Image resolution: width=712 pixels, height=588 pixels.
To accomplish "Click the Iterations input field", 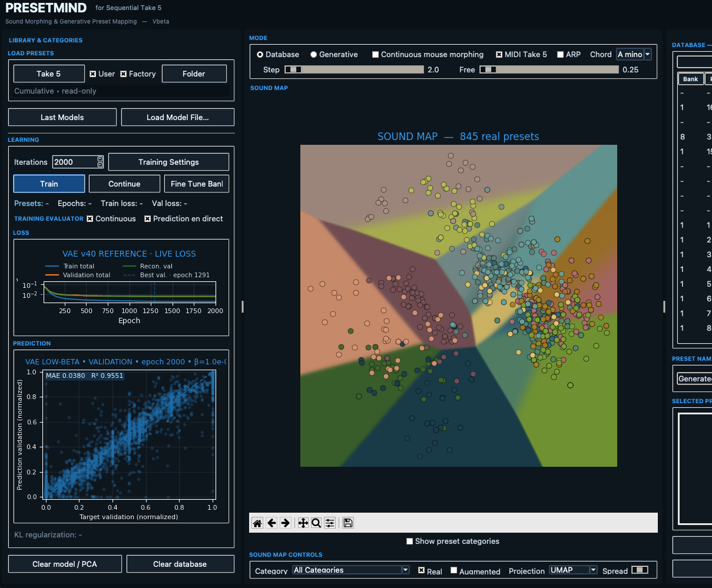I will [74, 162].
